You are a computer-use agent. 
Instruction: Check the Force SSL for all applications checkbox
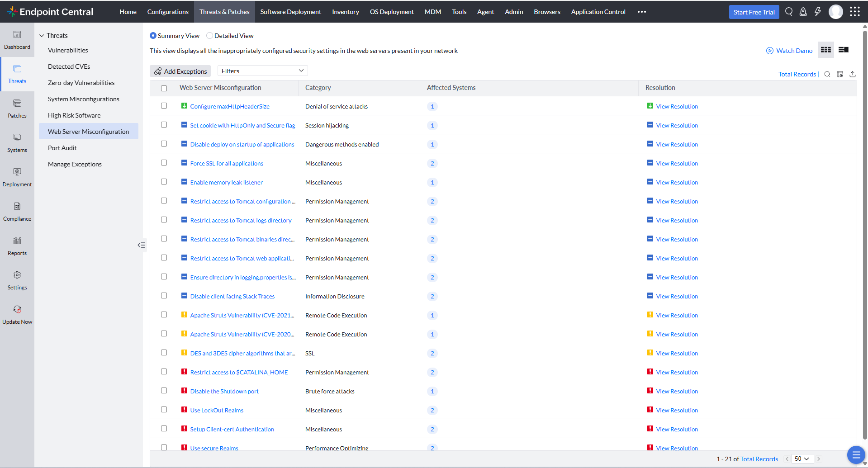[x=164, y=163]
